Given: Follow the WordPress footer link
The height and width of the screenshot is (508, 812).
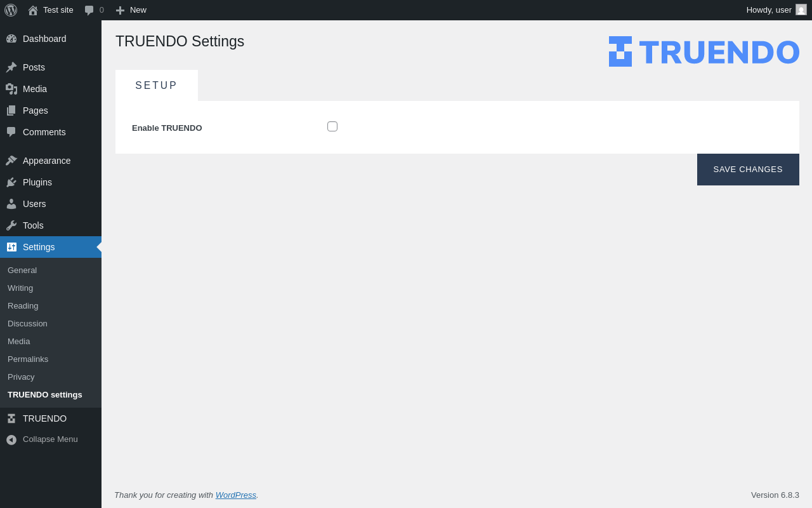Looking at the screenshot, I should [x=236, y=495].
